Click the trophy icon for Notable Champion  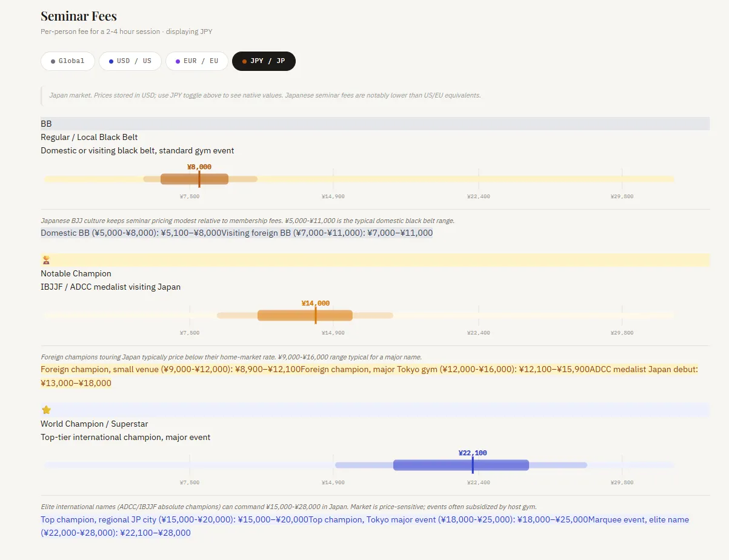pos(46,260)
